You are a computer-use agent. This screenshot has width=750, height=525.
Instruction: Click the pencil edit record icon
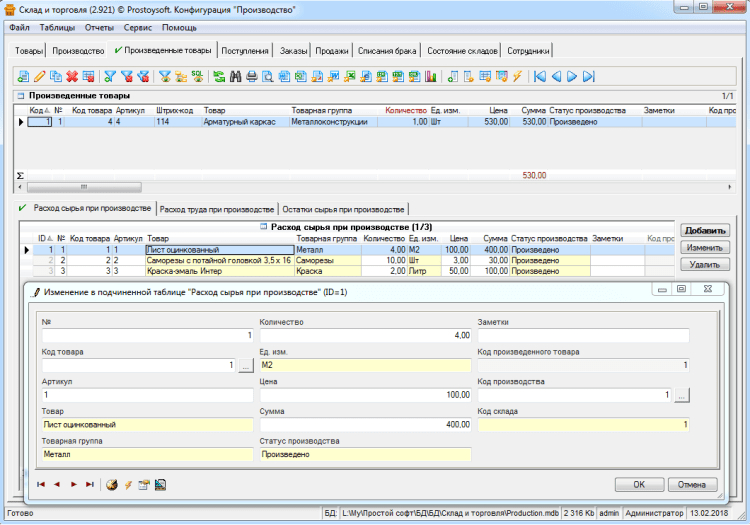(x=39, y=76)
